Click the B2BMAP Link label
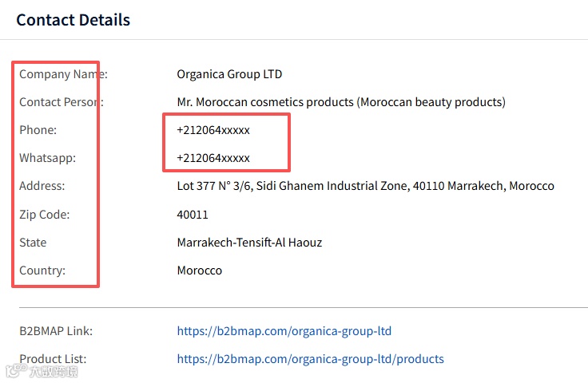 tap(56, 331)
